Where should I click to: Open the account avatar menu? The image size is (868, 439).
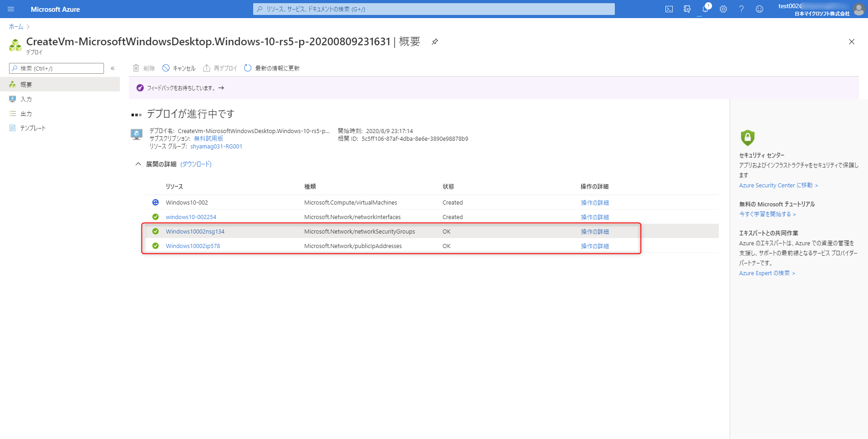coord(859,9)
